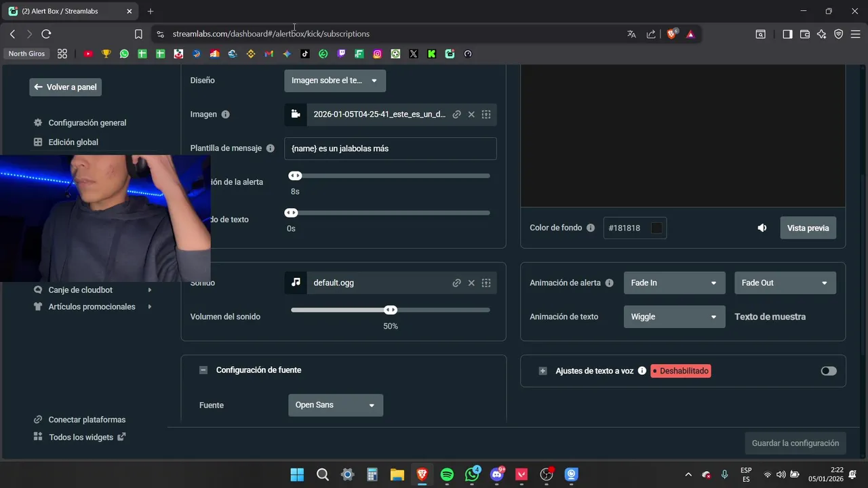Click Volver a panel button
Image resolution: width=868 pixels, height=488 pixels.
65,87
